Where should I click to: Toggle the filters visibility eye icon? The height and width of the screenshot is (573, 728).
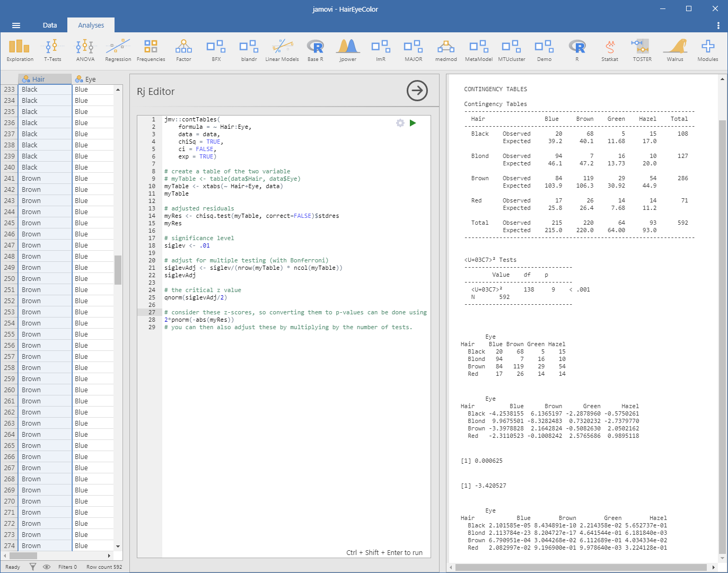[x=47, y=567]
